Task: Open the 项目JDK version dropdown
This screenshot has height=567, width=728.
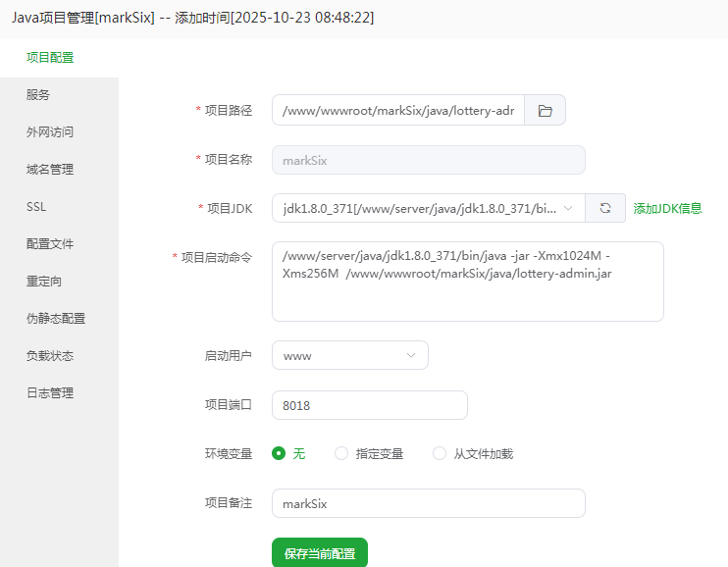Action: point(428,208)
